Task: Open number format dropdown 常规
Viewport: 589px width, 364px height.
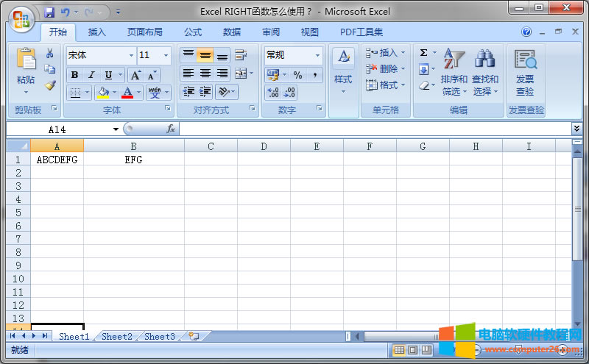Action: 317,55
